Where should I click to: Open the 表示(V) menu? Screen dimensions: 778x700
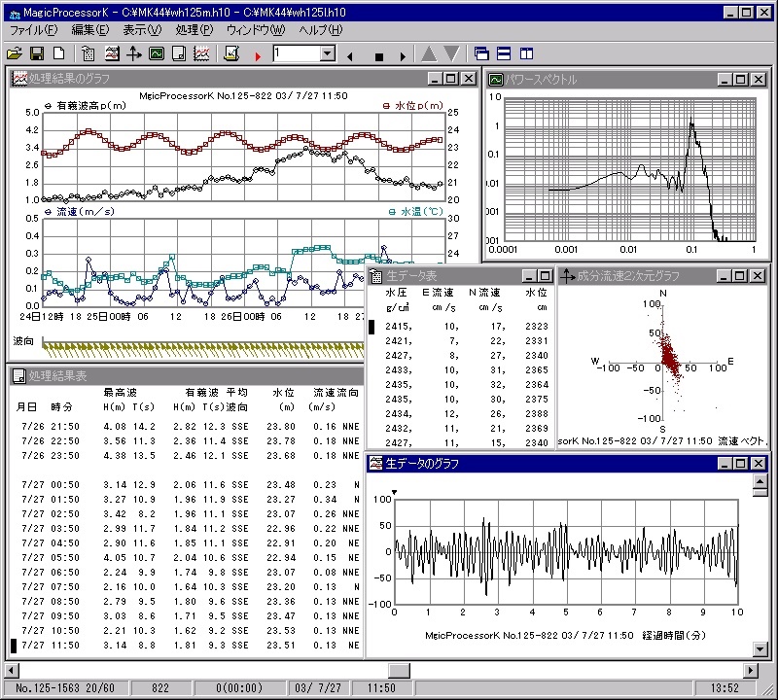pos(142,30)
